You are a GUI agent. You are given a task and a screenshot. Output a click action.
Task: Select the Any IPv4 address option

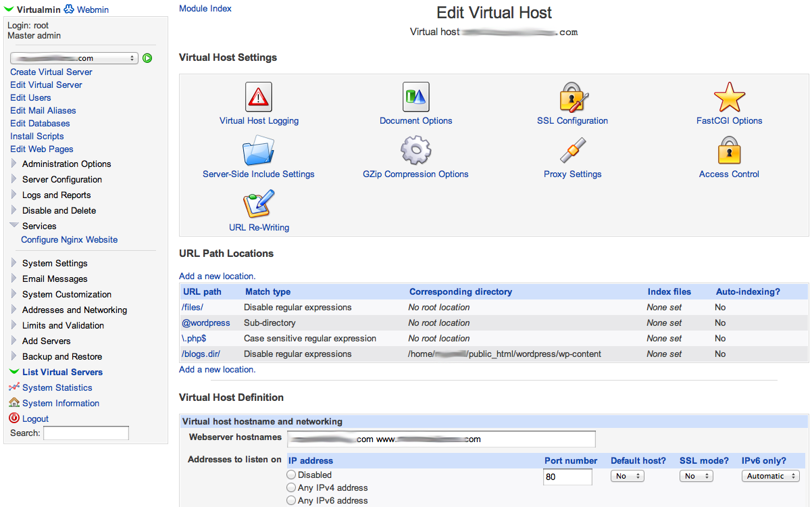[x=291, y=488]
